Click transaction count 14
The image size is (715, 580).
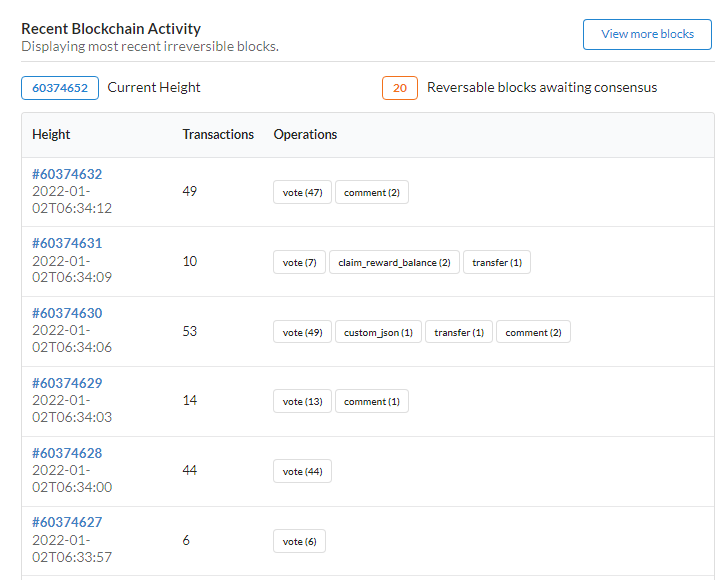[x=190, y=400]
